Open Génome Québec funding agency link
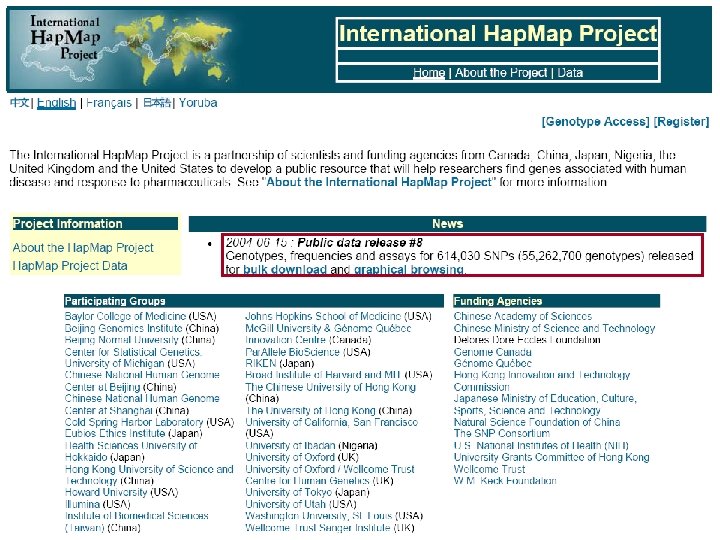The image size is (720, 540). [x=492, y=364]
